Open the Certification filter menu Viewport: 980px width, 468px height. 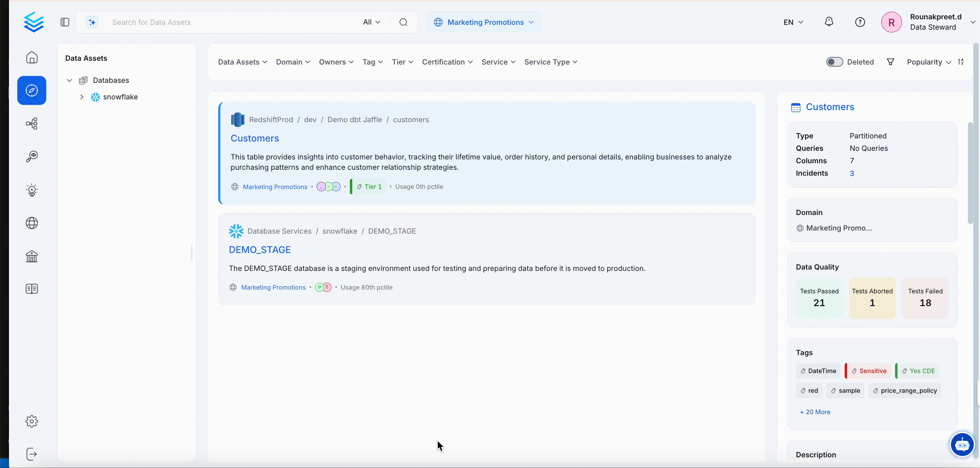click(x=447, y=62)
